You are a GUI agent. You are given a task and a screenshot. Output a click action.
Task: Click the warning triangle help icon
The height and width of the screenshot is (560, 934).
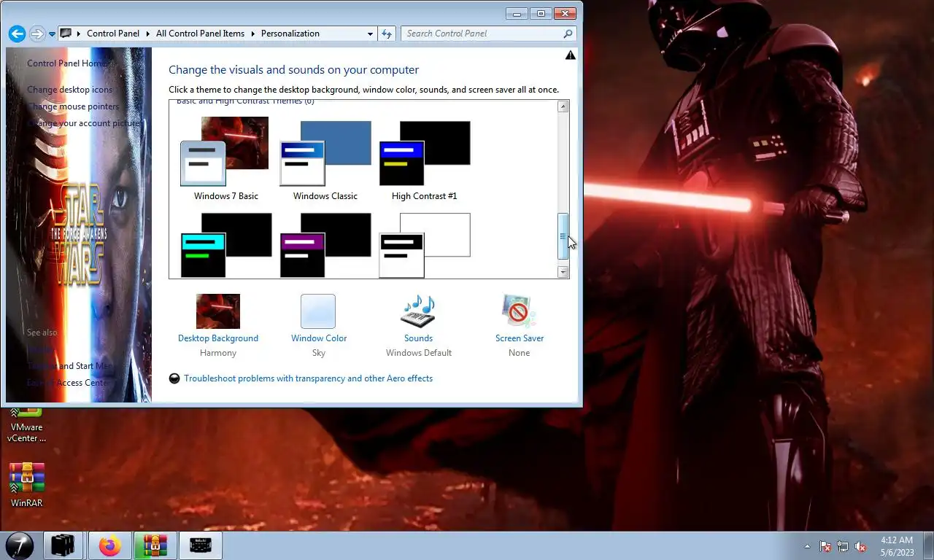coord(571,55)
